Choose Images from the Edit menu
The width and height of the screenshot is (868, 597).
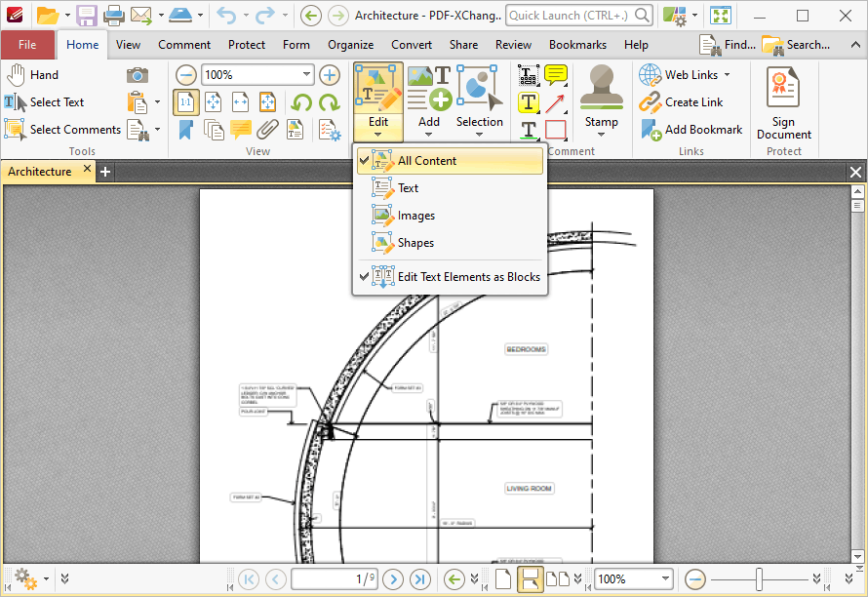(415, 216)
